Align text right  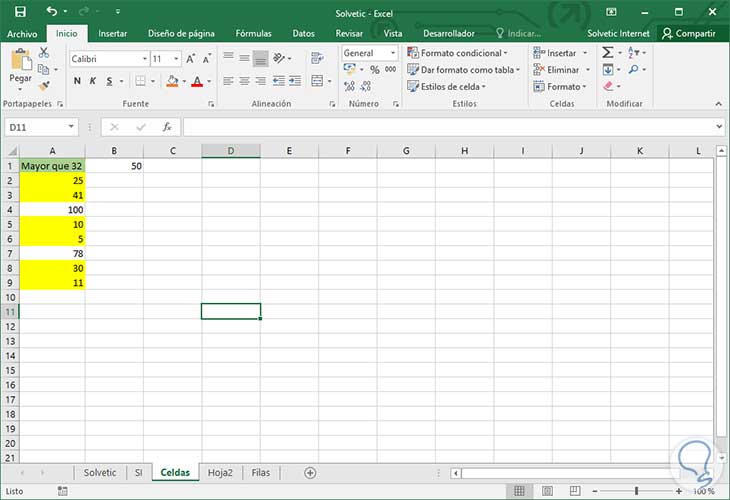261,81
